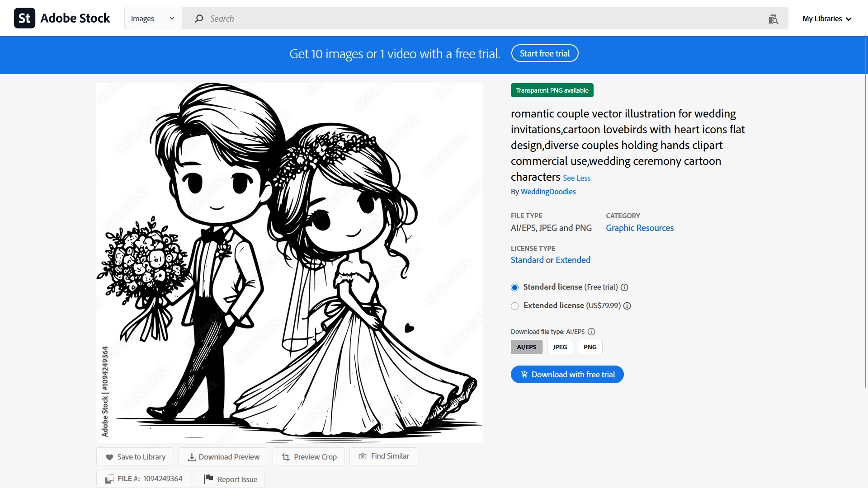Click the Adobe Stock St logo icon
868x488 pixels.
pyautogui.click(x=24, y=18)
